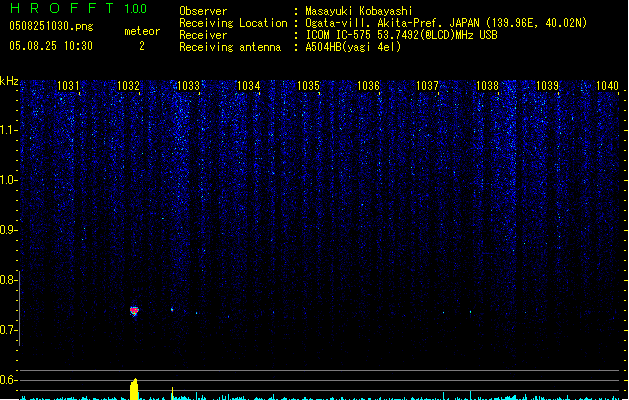
Task: Click the 0.6 kHz axis label
Action: [x=8, y=380]
